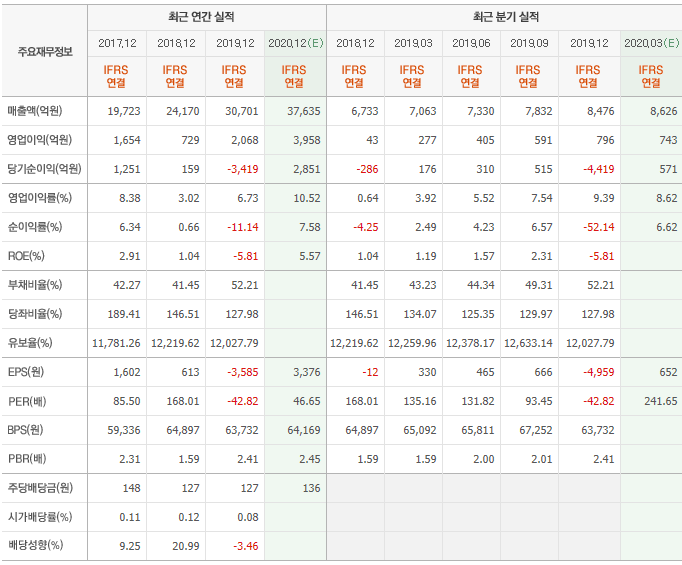Click the BPS value 59,336
This screenshot has height=565, width=682.
pyautogui.click(x=124, y=430)
